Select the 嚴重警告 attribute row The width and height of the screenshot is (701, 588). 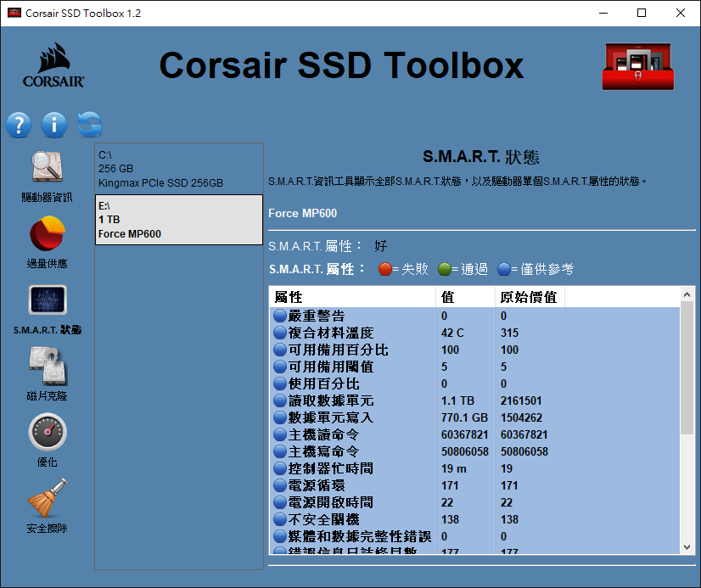point(474,316)
